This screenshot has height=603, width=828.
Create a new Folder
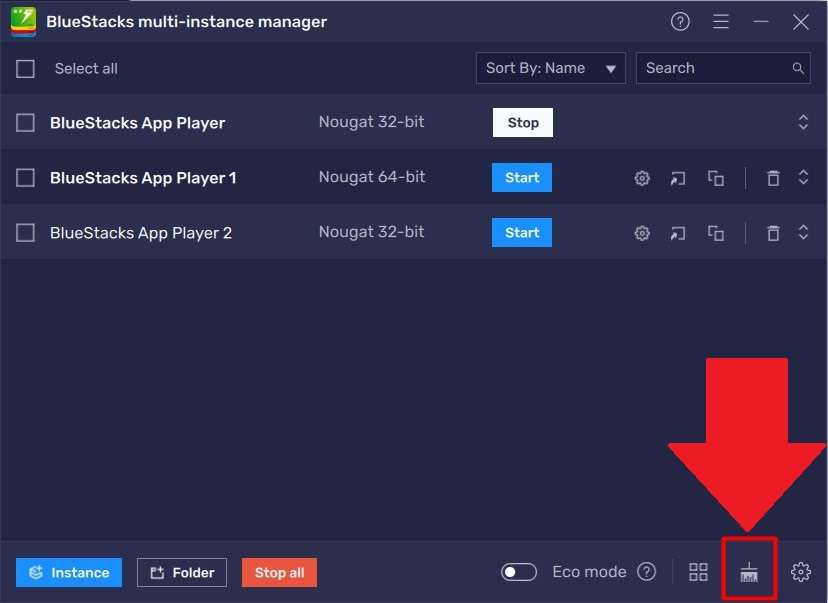tap(182, 572)
